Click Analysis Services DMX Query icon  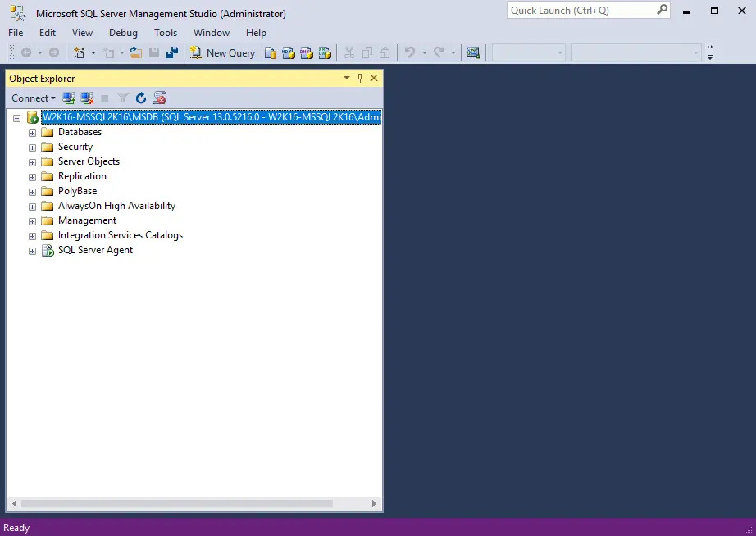307,52
